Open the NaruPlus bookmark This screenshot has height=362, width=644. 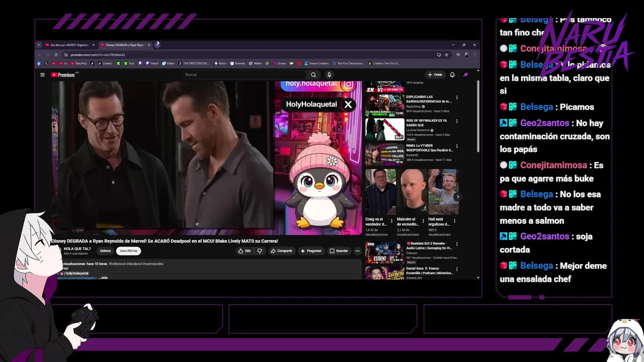click(78, 63)
